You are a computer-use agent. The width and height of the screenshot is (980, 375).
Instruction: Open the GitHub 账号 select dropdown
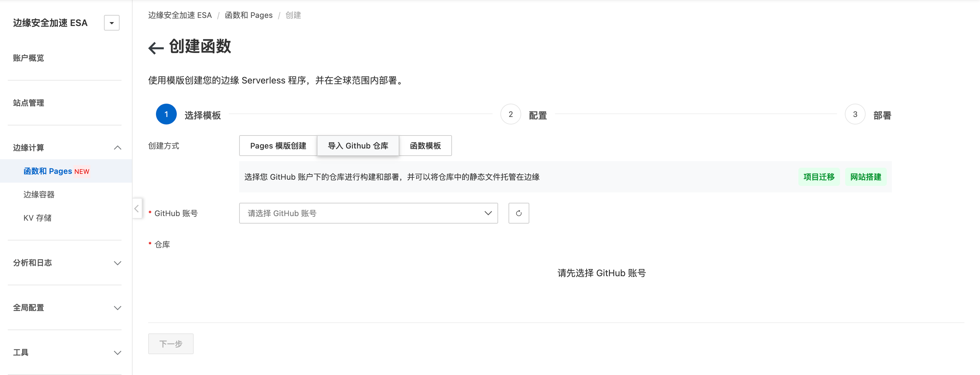click(x=368, y=213)
